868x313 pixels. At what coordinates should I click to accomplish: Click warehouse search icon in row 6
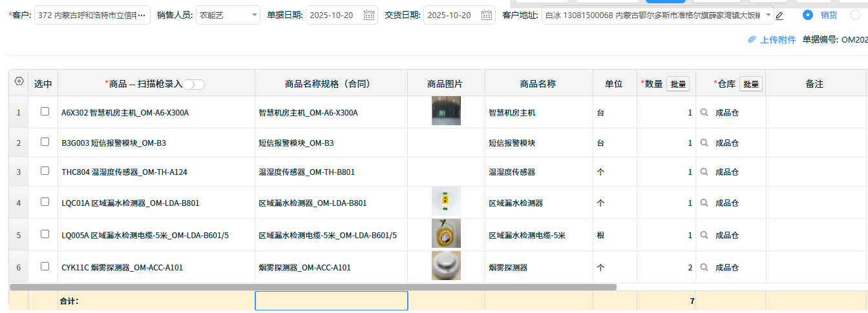pyautogui.click(x=704, y=267)
